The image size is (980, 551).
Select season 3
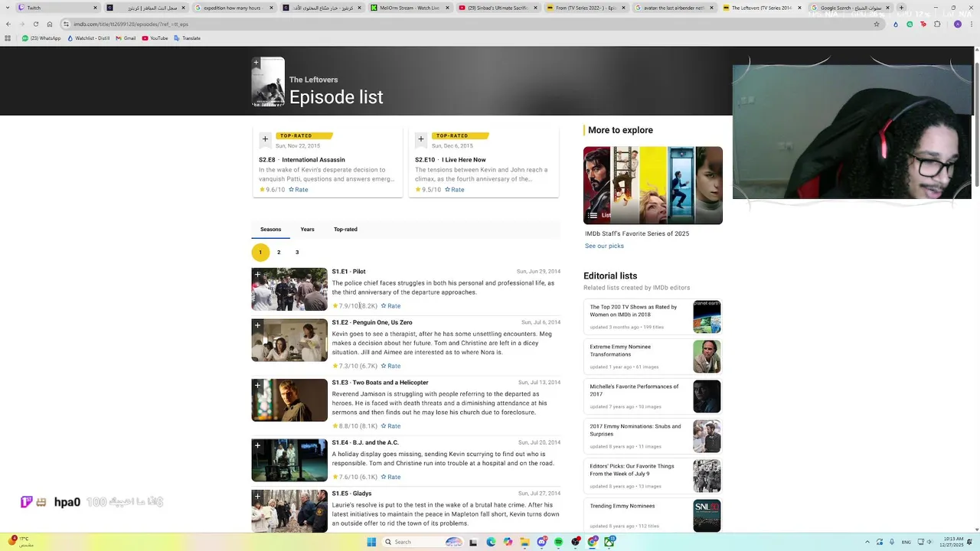point(297,253)
